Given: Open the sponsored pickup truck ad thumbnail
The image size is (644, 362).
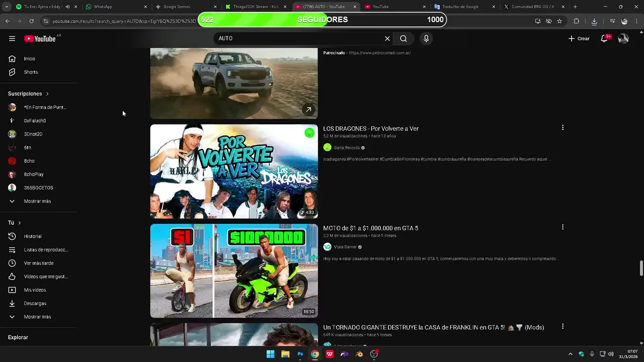Looking at the screenshot, I should (x=234, y=83).
